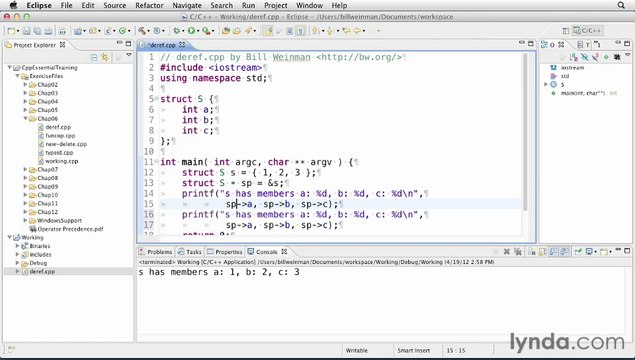Click Remove All Terminated Launches in Console
The width and height of the screenshot is (635, 360).
(518, 251)
